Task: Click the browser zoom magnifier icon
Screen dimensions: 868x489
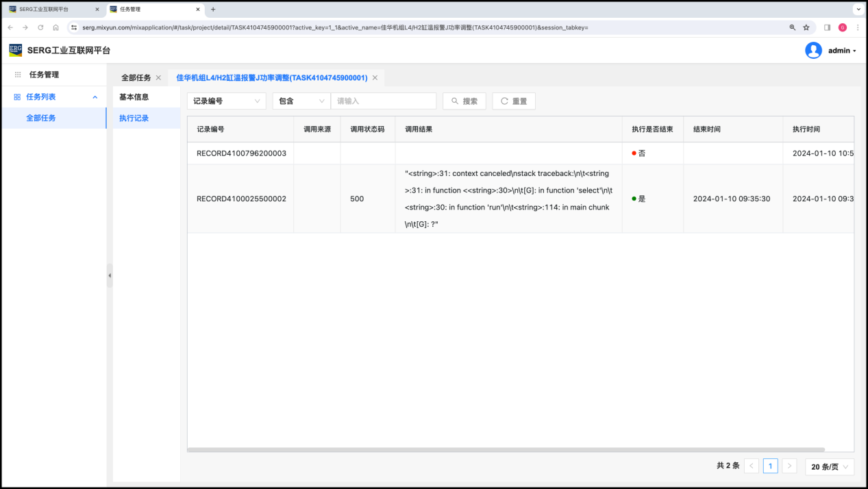Action: tap(793, 27)
